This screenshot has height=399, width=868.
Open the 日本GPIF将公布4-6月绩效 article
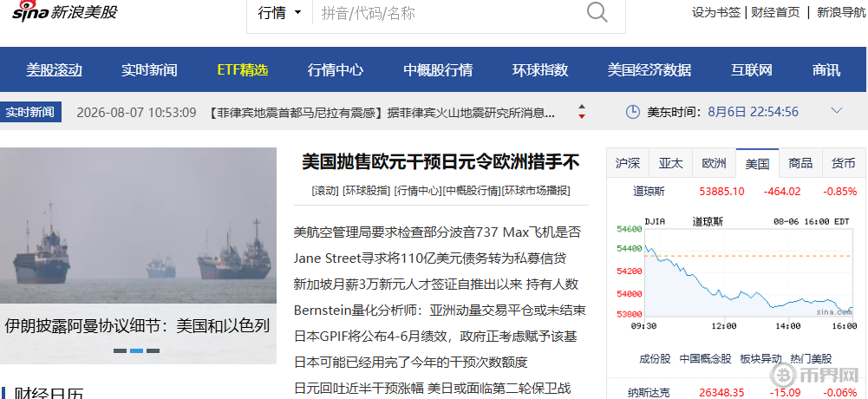(x=435, y=336)
